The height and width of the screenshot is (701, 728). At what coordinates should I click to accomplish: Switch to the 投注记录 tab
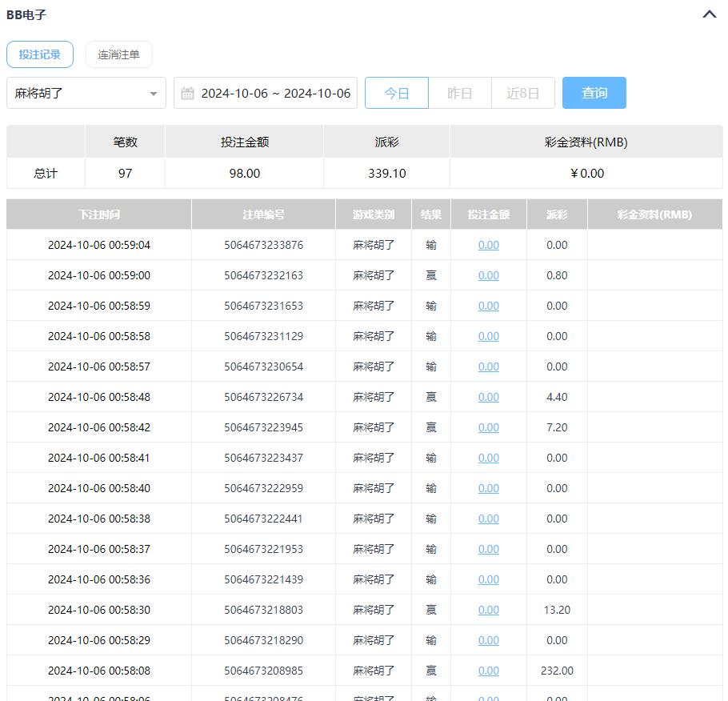pyautogui.click(x=40, y=54)
